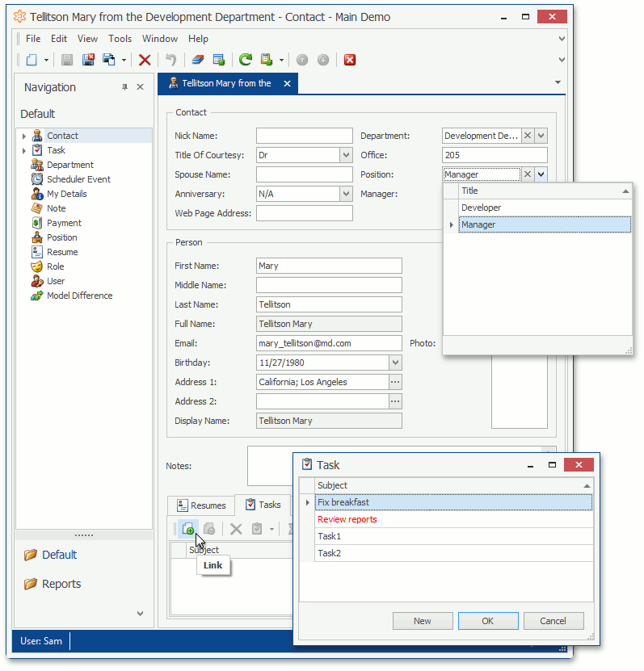Viewport: 644px width, 671px height.
Task: Open the View menu
Action: (x=87, y=39)
